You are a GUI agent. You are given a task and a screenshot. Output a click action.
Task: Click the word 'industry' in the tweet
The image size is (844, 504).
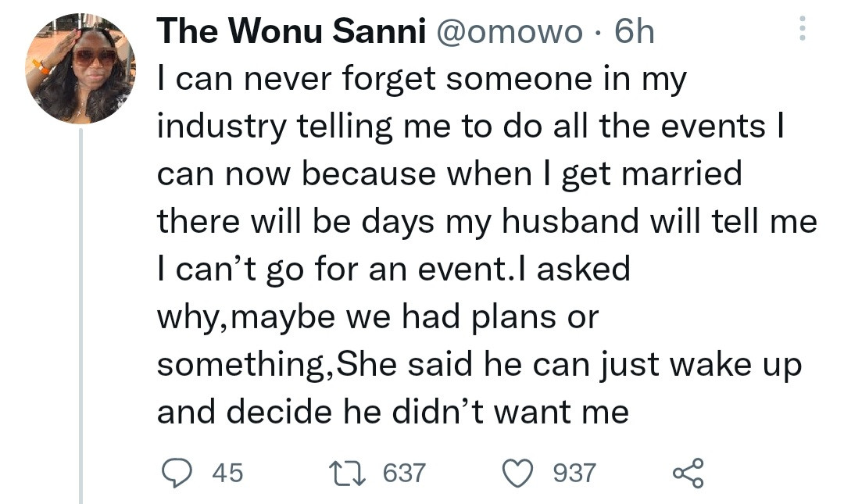click(x=221, y=127)
